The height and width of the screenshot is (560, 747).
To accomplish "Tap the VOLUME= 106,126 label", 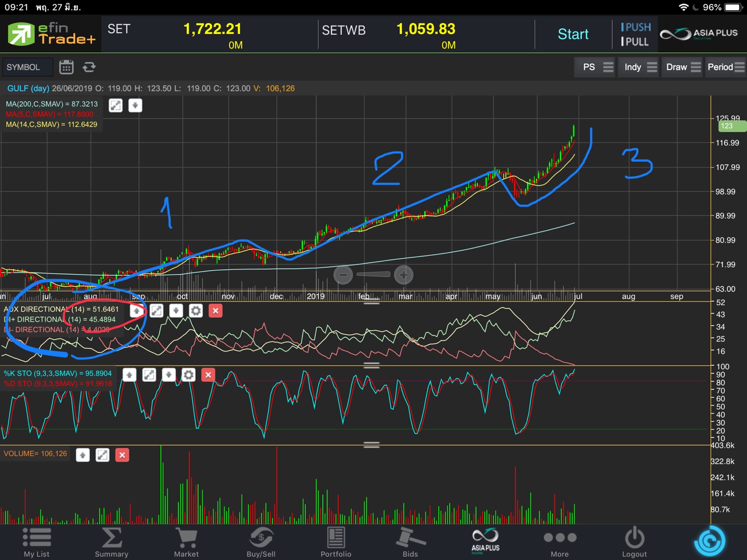I will [x=35, y=453].
